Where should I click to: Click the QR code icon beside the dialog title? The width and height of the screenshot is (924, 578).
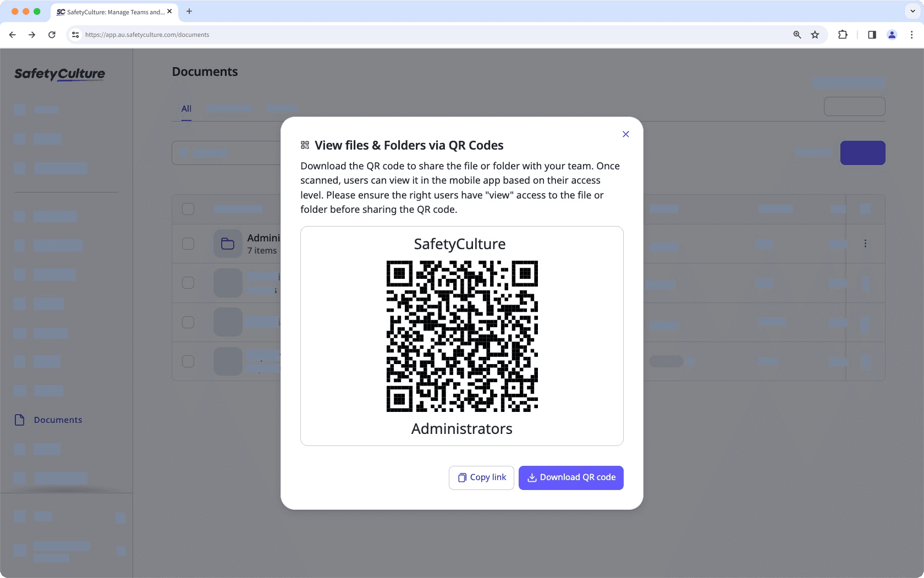[304, 145]
